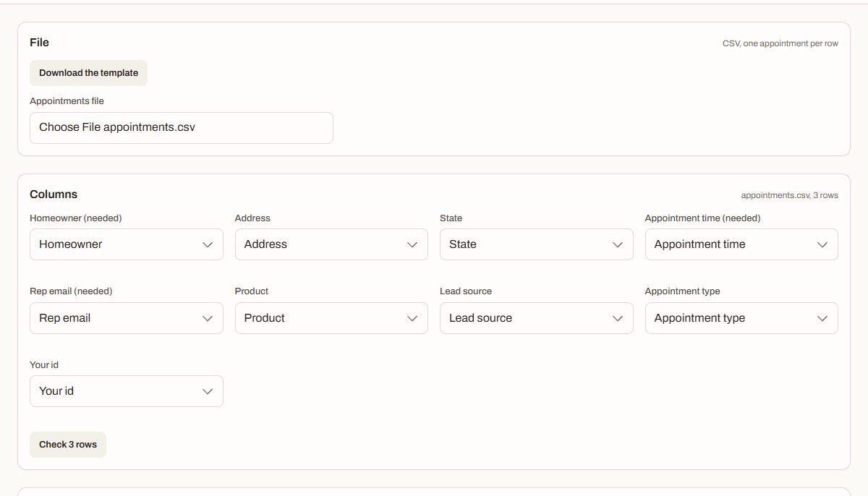Click the 'appointments.csv, 3 rows' summary text
The height and width of the screenshot is (496, 868).
coord(790,195)
